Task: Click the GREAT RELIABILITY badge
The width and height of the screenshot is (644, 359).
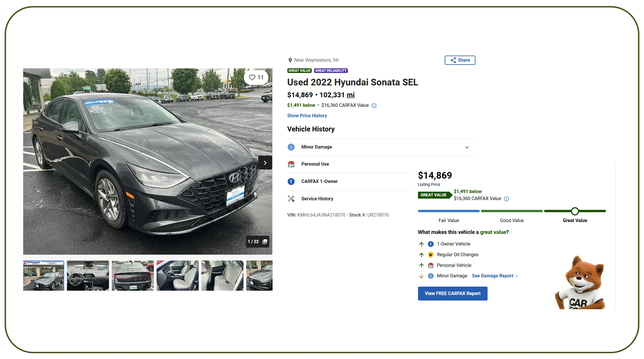Action: click(x=331, y=71)
